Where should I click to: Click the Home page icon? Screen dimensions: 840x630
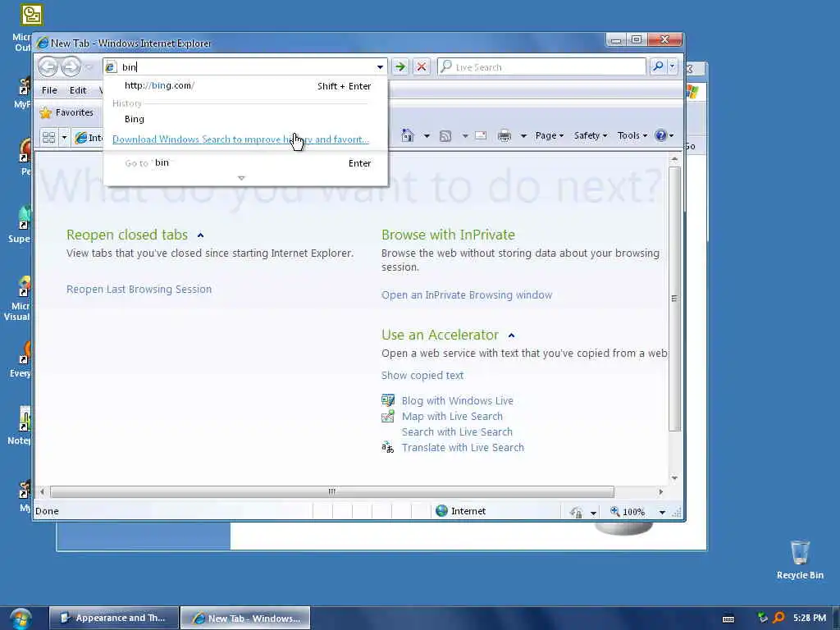coord(408,135)
